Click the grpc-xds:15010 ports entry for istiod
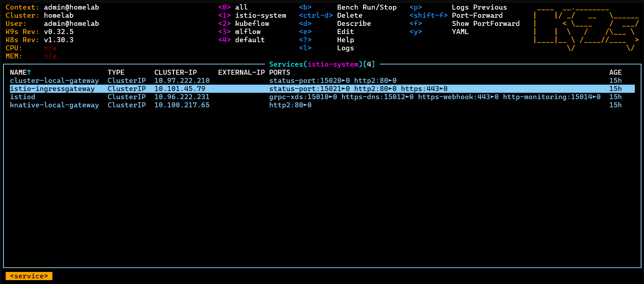This screenshot has width=644, height=284. pos(303,97)
